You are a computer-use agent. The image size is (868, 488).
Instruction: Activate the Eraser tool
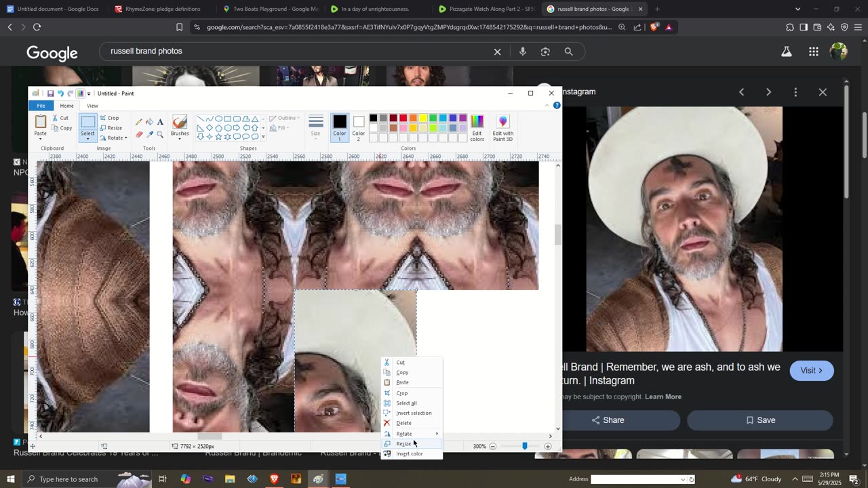tap(139, 134)
